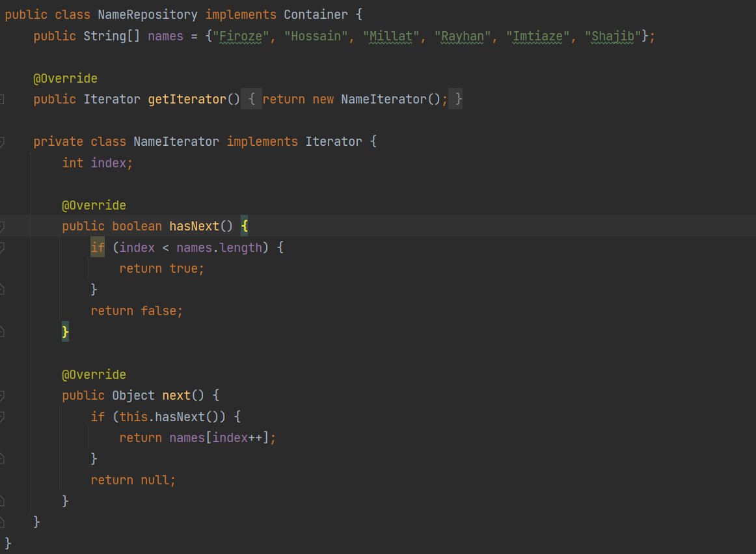Collapse the NameIterator class fold marker

(x=2, y=142)
